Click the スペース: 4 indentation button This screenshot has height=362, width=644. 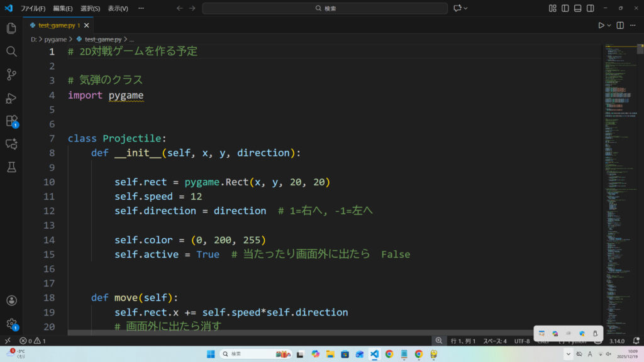point(494,341)
